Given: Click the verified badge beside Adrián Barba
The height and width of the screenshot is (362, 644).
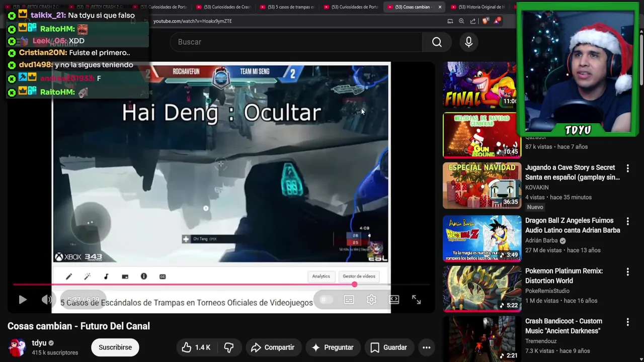Looking at the screenshot, I should [x=562, y=241].
